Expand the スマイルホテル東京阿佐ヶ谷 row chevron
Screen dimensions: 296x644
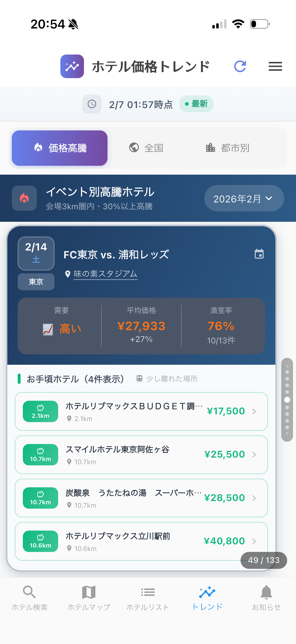(x=254, y=455)
